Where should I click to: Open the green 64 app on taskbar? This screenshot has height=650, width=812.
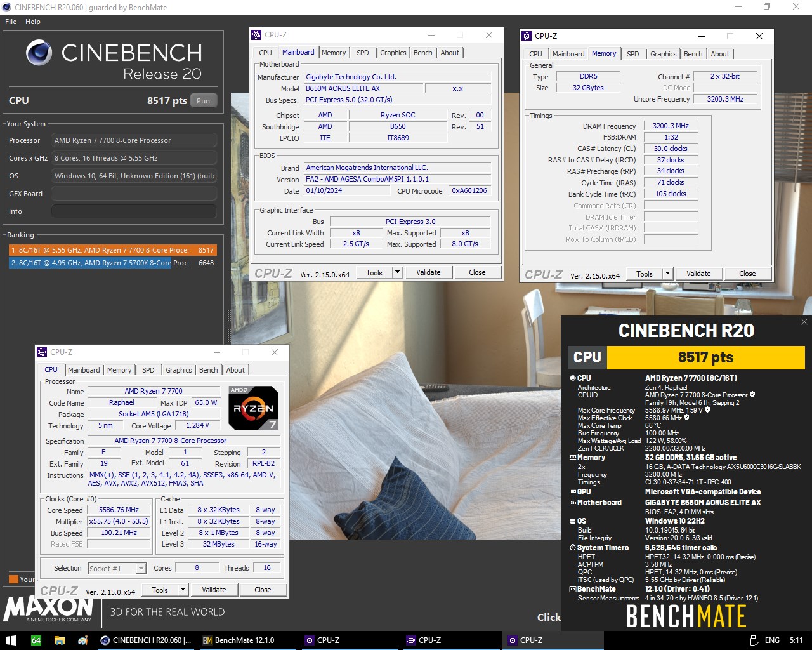click(x=36, y=640)
